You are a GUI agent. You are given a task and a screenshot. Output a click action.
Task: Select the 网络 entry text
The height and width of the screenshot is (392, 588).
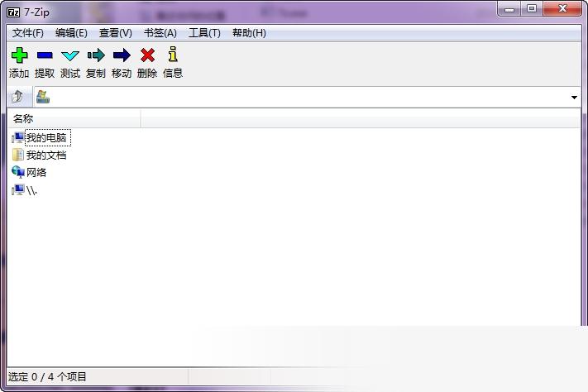pyautogui.click(x=36, y=173)
